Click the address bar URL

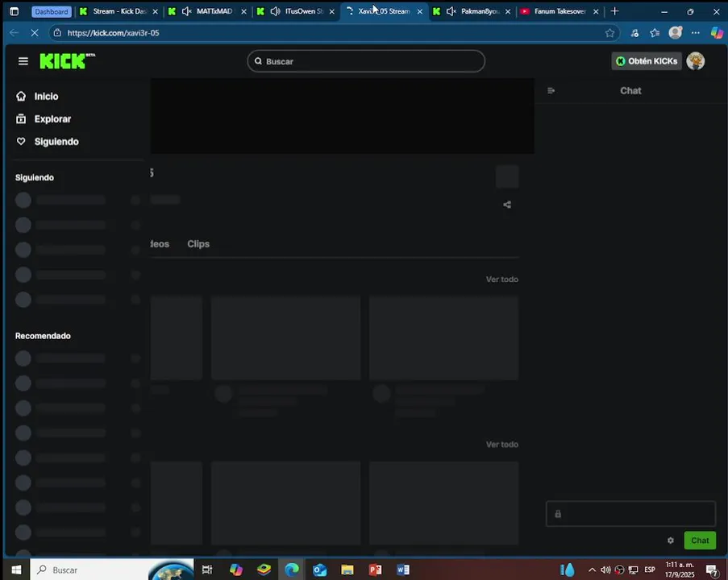point(114,33)
